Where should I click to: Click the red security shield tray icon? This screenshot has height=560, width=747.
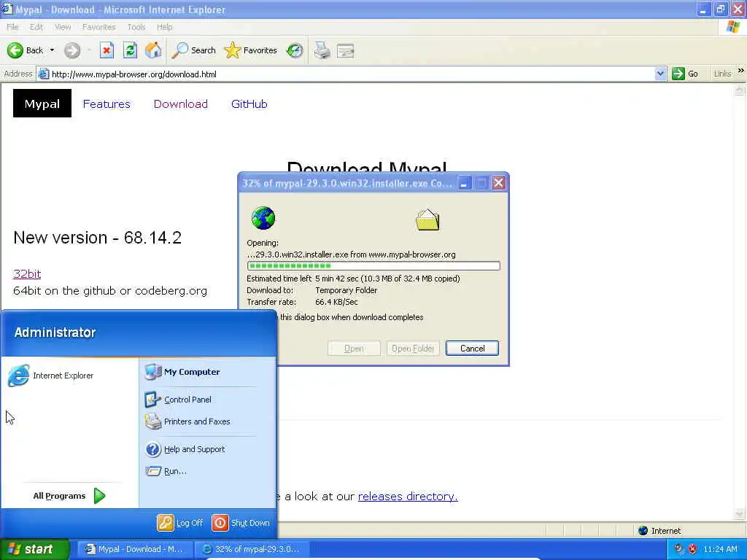coord(692,549)
